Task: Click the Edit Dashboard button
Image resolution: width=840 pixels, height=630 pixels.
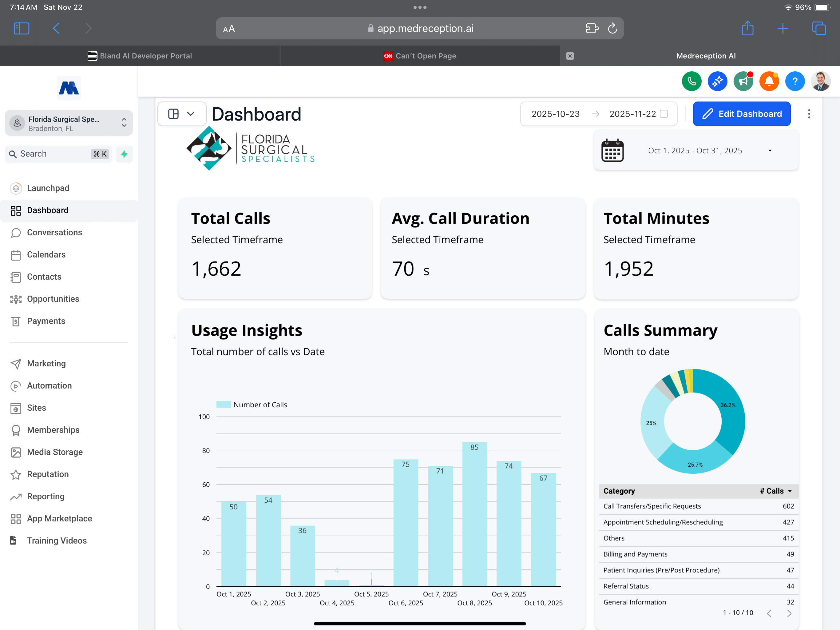Action: pos(741,114)
